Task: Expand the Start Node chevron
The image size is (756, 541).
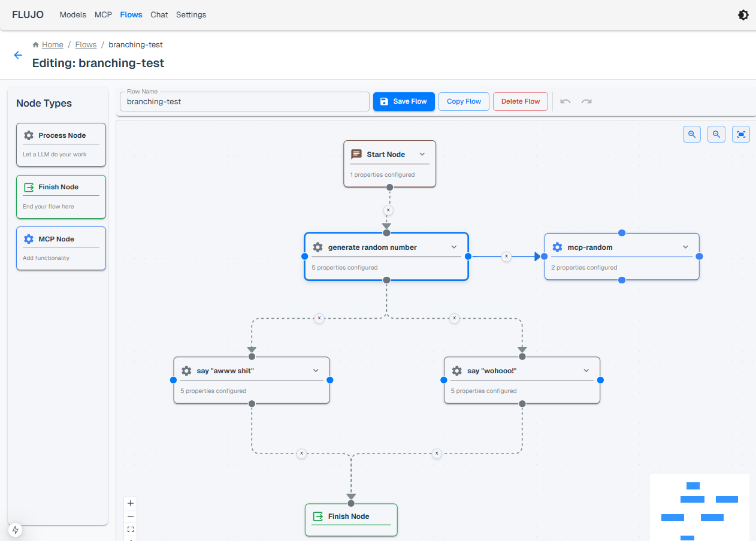Action: click(422, 154)
